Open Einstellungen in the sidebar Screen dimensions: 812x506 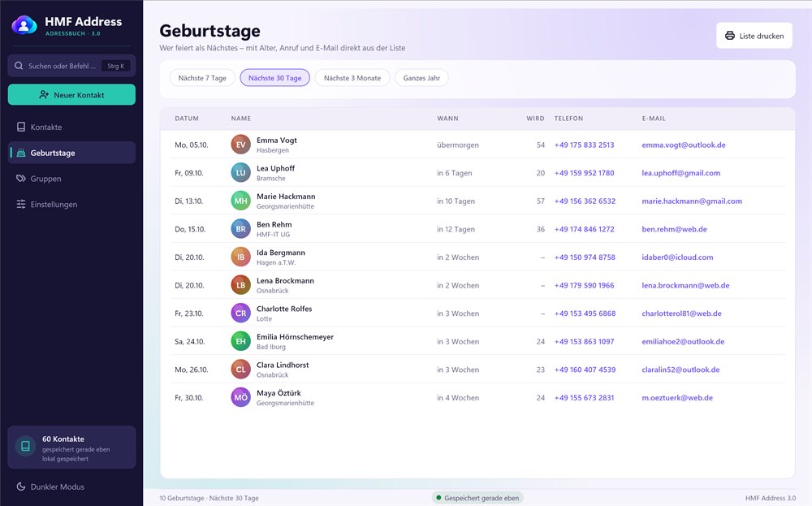coord(71,204)
